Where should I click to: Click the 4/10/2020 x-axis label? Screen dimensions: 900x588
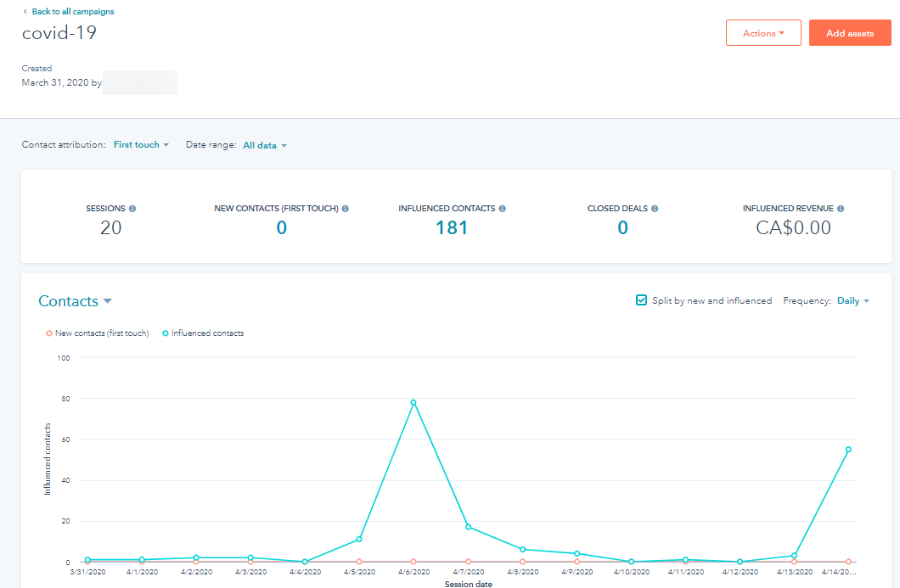[x=632, y=572]
